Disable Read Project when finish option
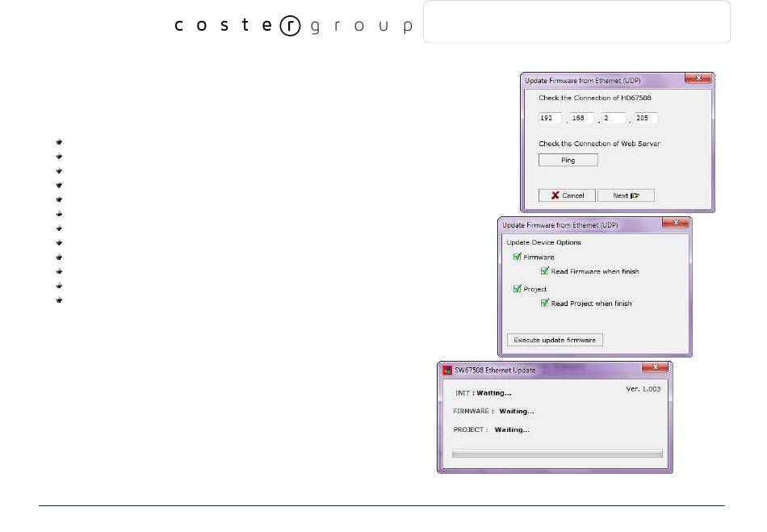Image resolution: width=767 pixels, height=532 pixels. click(545, 304)
